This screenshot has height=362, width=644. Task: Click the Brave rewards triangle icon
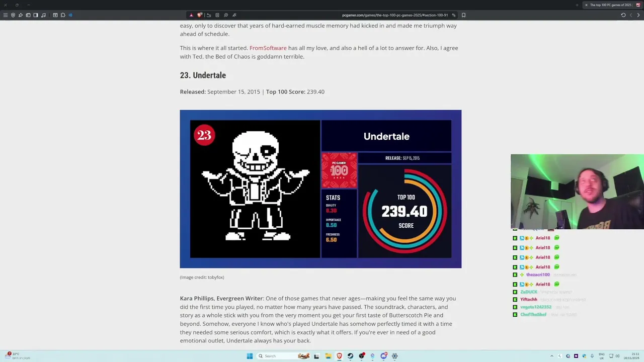tap(191, 15)
